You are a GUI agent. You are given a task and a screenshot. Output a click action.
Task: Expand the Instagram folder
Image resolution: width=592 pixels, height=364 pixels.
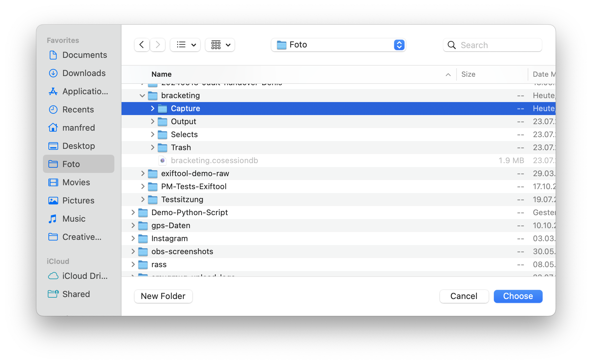(133, 239)
